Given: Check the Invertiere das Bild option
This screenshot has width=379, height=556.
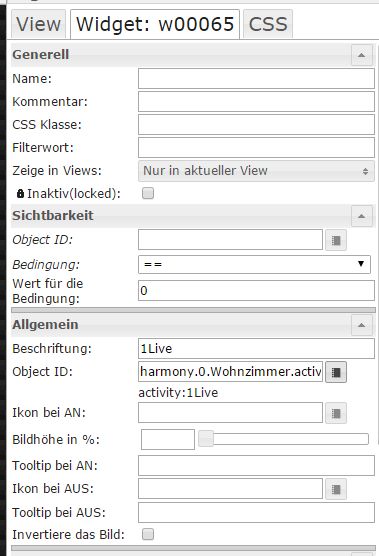Looking at the screenshot, I should coord(148,534).
